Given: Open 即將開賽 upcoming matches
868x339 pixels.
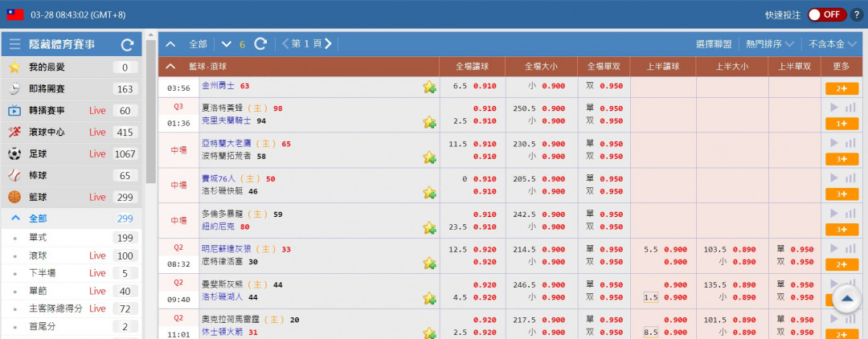Looking at the screenshot, I should 71,89.
